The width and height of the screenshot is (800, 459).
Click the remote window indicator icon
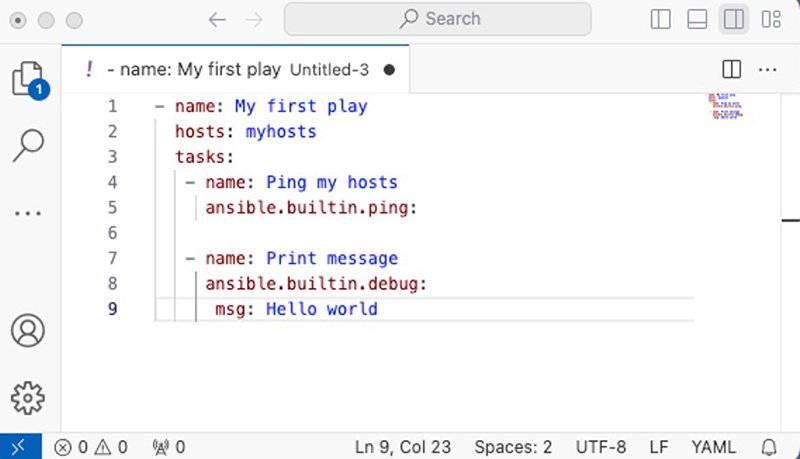click(x=19, y=447)
